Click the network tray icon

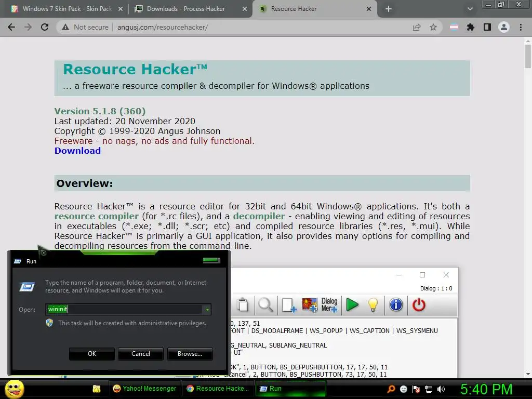429,389
